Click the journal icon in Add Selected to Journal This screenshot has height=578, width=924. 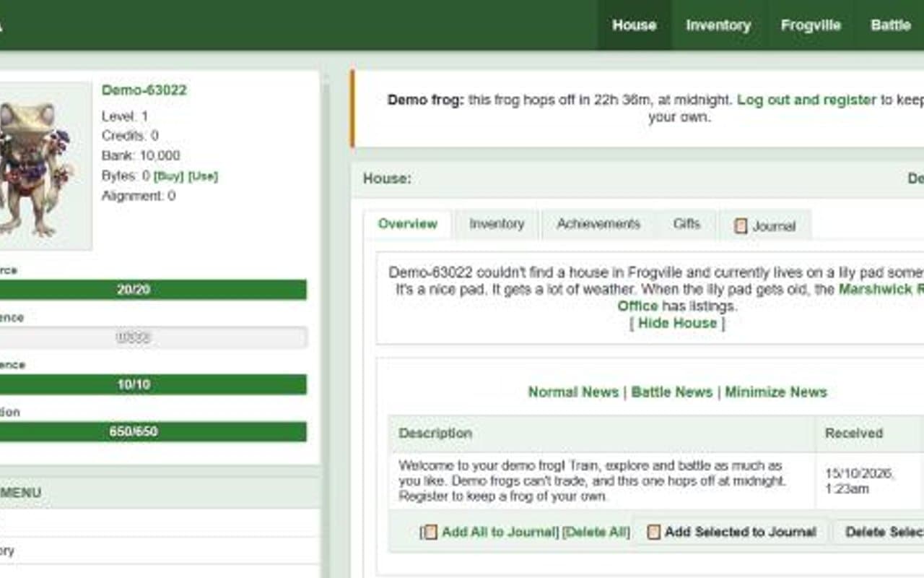pyautogui.click(x=654, y=532)
